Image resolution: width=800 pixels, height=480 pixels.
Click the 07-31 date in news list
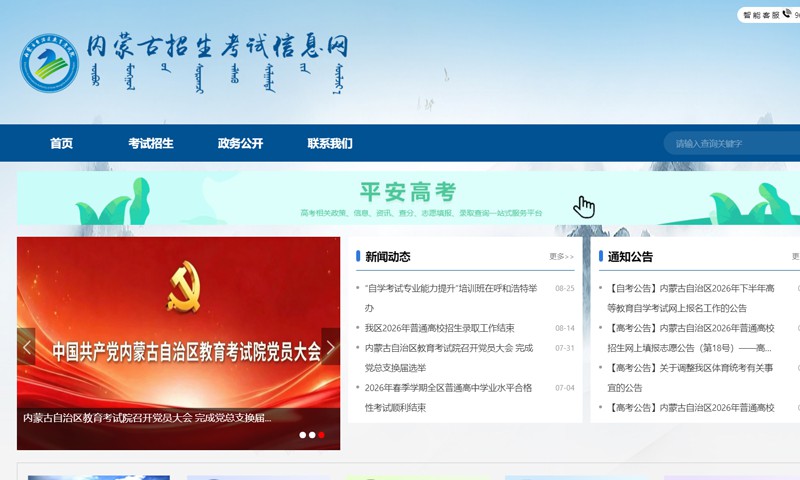[x=565, y=348]
